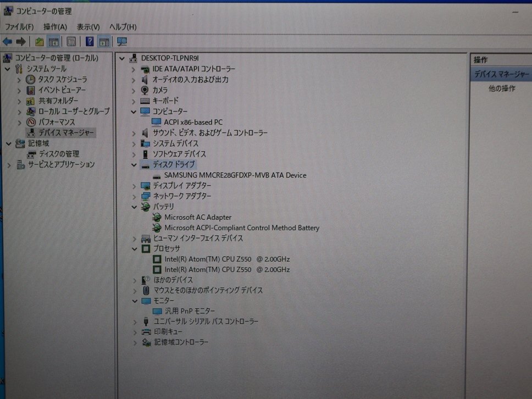532x399 pixels.
Task: Collapse the プロセッサ node
Action: pyautogui.click(x=135, y=249)
